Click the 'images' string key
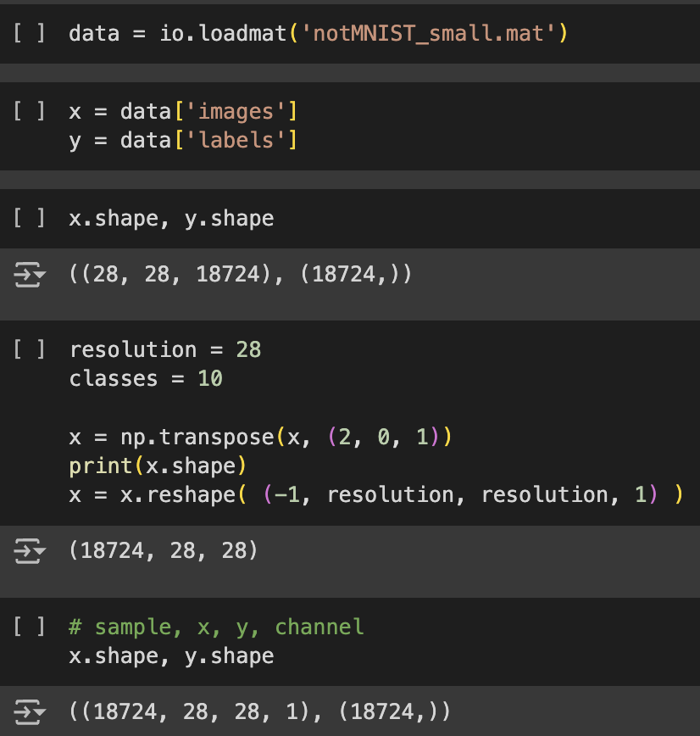 pyautogui.click(x=236, y=112)
